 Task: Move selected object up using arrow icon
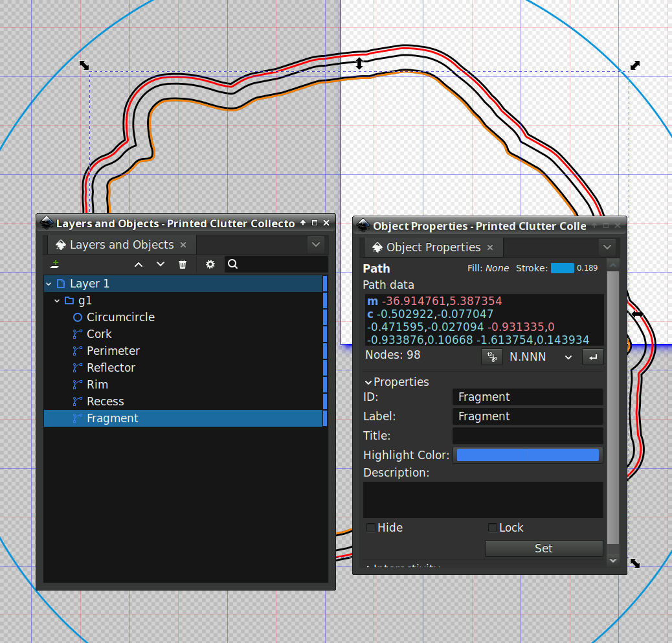(138, 264)
